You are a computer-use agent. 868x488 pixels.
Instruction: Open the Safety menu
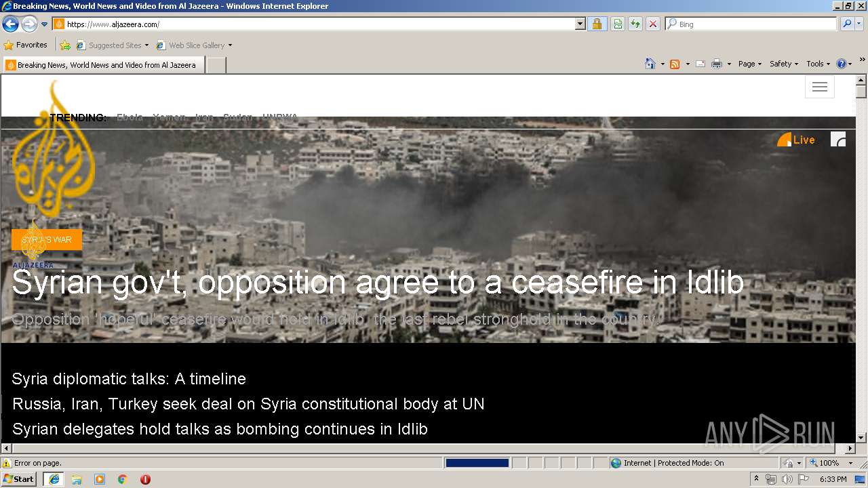coord(784,64)
